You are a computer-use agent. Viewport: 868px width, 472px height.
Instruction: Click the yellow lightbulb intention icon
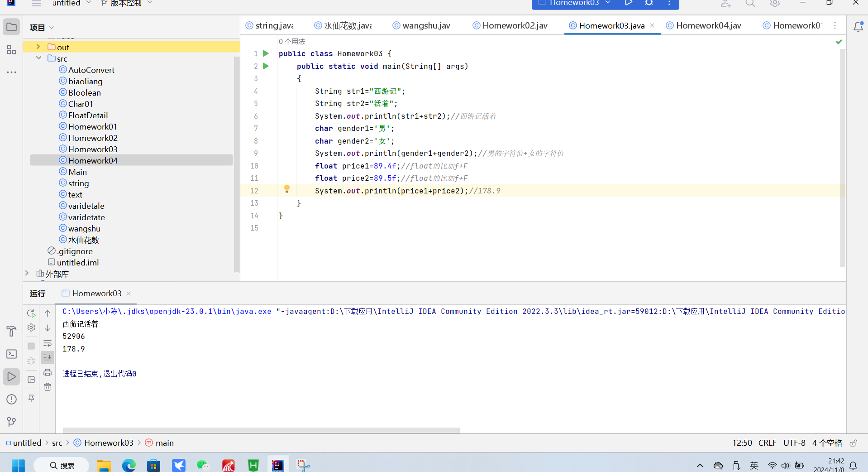(286, 189)
